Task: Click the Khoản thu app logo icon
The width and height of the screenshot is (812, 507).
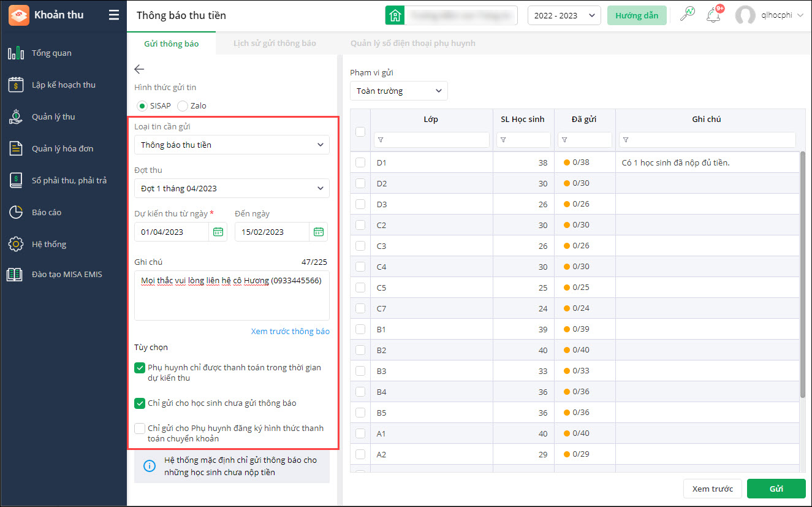Action: 18,15
